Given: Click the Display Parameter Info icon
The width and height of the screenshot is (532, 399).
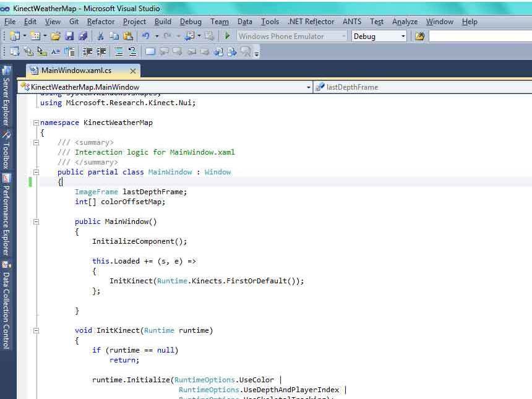Looking at the screenshot, I should coord(28,51).
